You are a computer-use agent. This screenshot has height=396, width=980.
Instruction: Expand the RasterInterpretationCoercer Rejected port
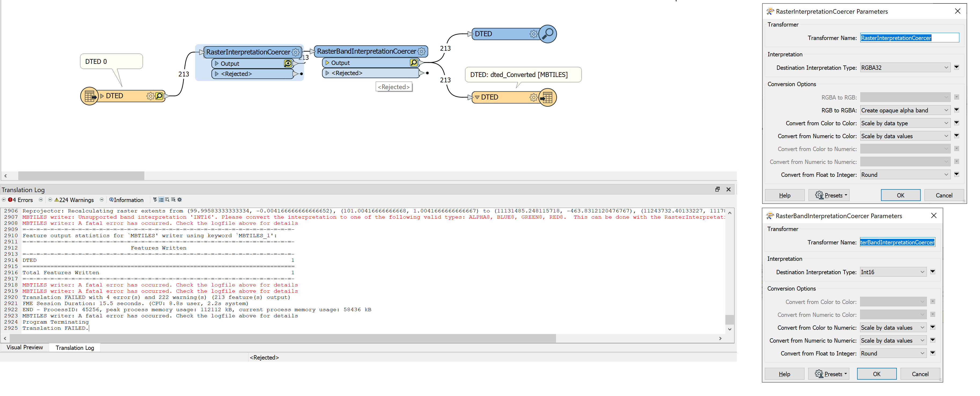coord(217,74)
